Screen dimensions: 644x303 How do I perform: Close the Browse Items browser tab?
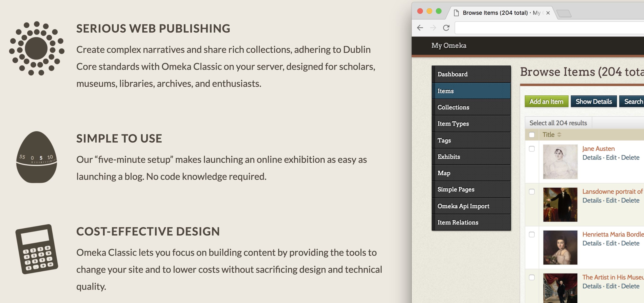[x=548, y=13]
